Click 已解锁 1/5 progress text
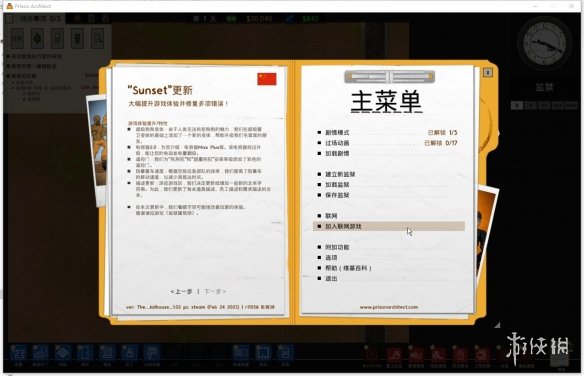 click(442, 133)
